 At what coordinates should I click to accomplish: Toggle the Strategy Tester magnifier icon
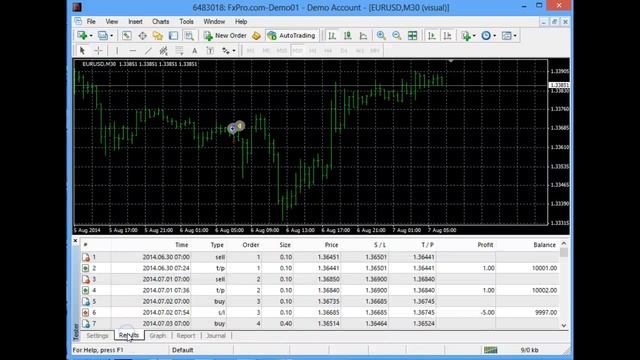click(x=189, y=36)
